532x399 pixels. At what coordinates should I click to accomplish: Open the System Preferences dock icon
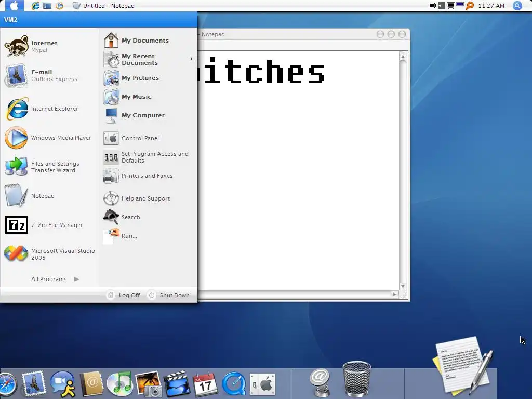[x=262, y=385]
